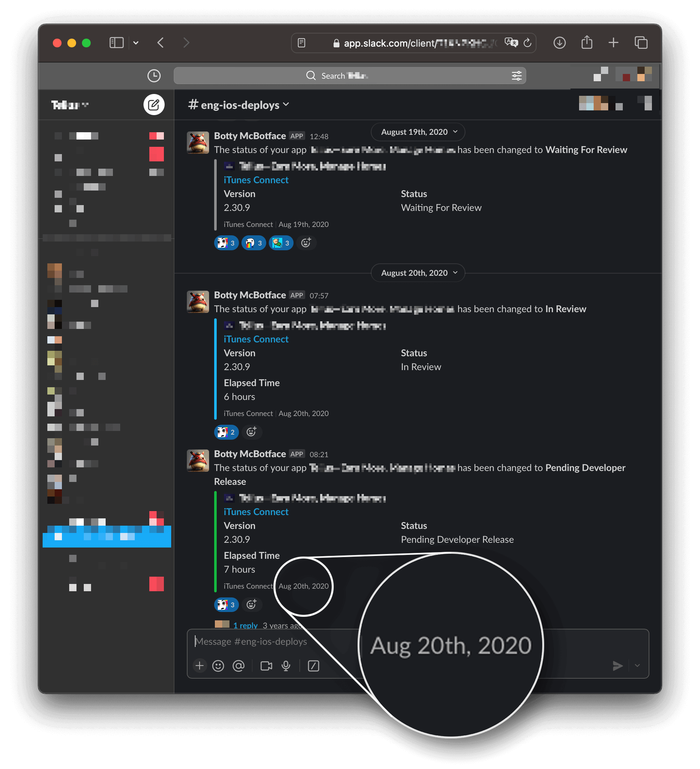Toggle first emoji reaction on 12:48 message
This screenshot has height=769, width=700.
227,243
